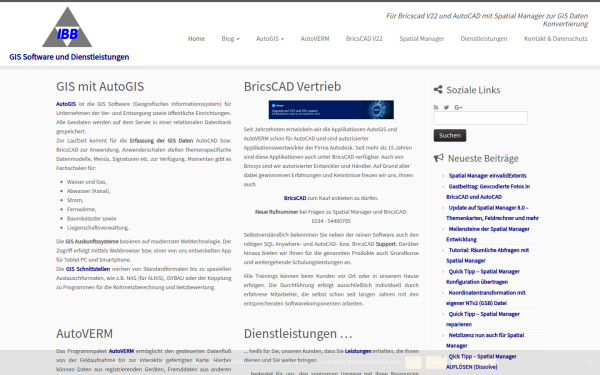Click the 'Dienstleistungen …' section heading
The width and height of the screenshot is (600, 375).
(x=298, y=334)
